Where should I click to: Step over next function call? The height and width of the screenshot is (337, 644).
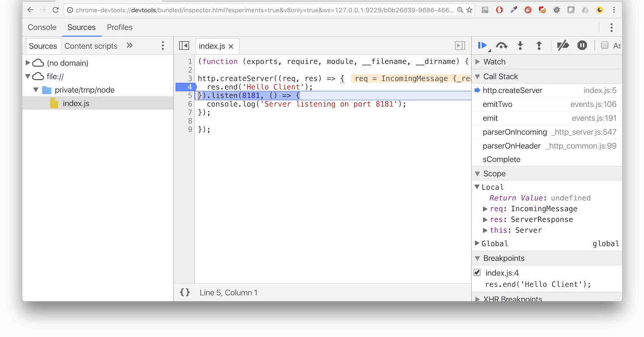pos(502,45)
